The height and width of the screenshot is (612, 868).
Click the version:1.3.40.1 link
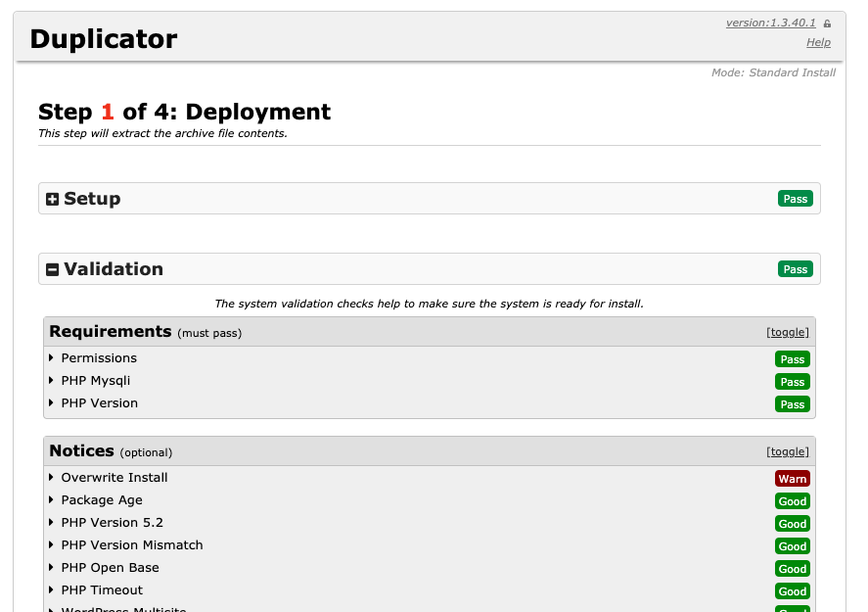pos(771,24)
